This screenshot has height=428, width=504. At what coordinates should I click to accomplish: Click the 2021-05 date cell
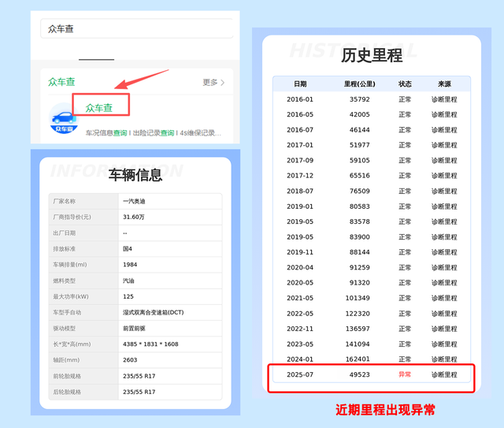pos(300,298)
